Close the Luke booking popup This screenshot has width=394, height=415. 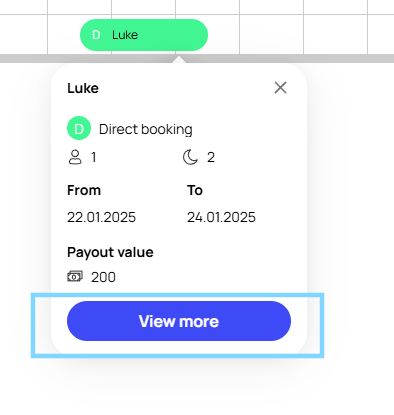280,88
